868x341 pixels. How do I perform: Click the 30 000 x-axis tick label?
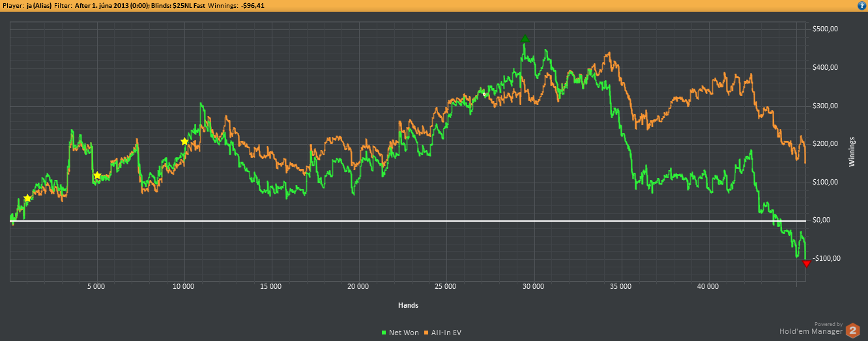click(x=533, y=286)
